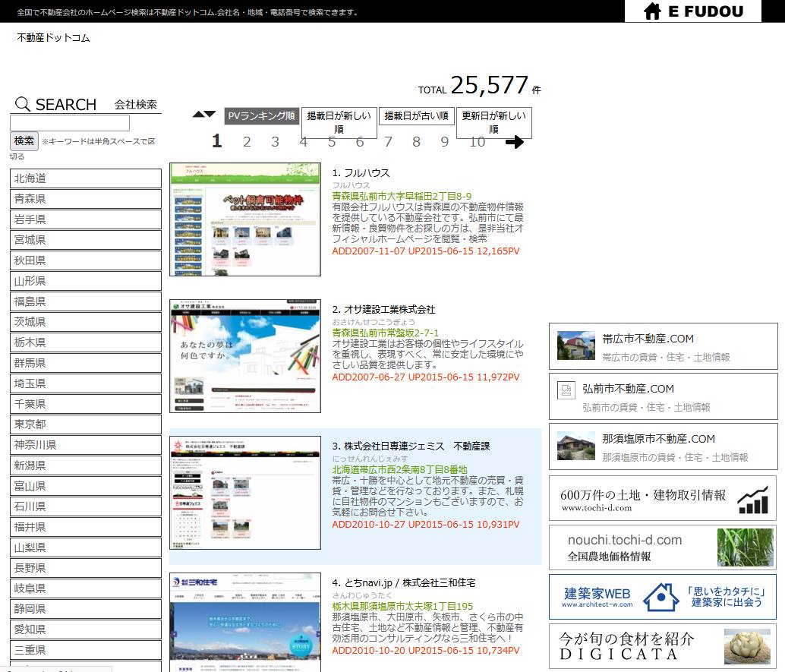Viewport: 785px width, 672px height.
Task: Open listing 4. とちnavi.jp / 株式会社三和住宅
Action: click(x=404, y=583)
